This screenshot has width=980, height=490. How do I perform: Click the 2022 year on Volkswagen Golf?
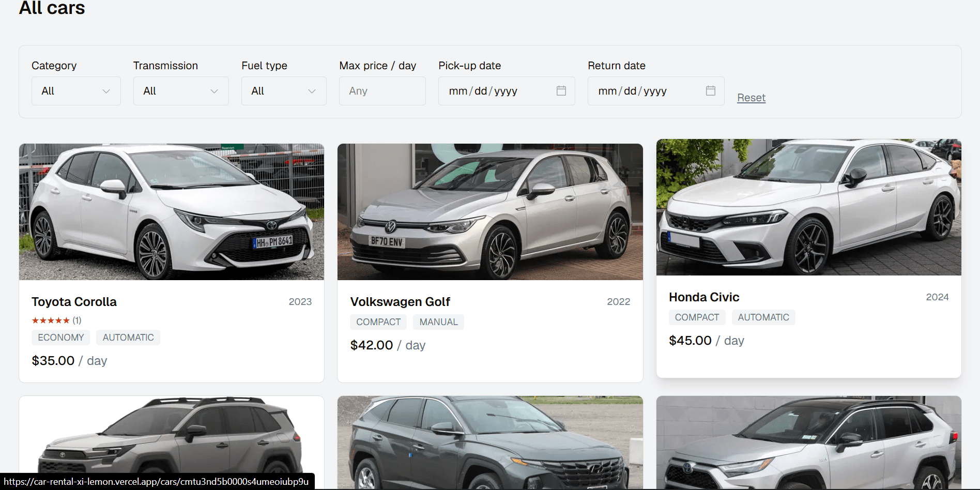point(619,302)
